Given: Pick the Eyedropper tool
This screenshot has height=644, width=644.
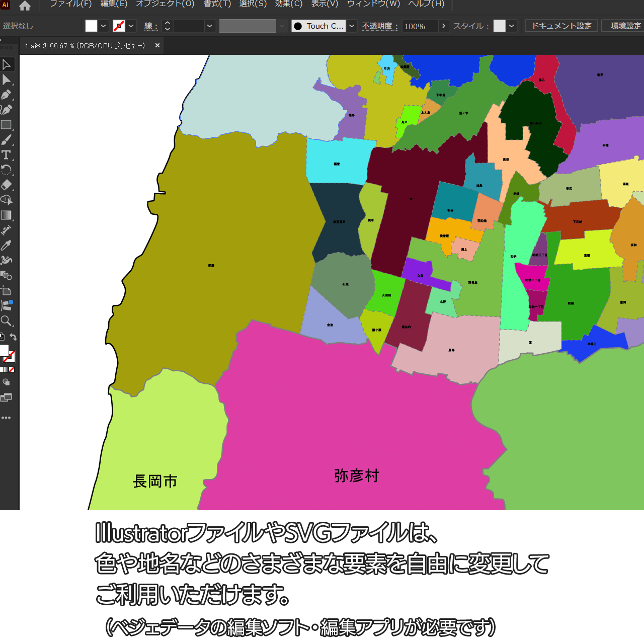Looking at the screenshot, I should pos(7,246).
